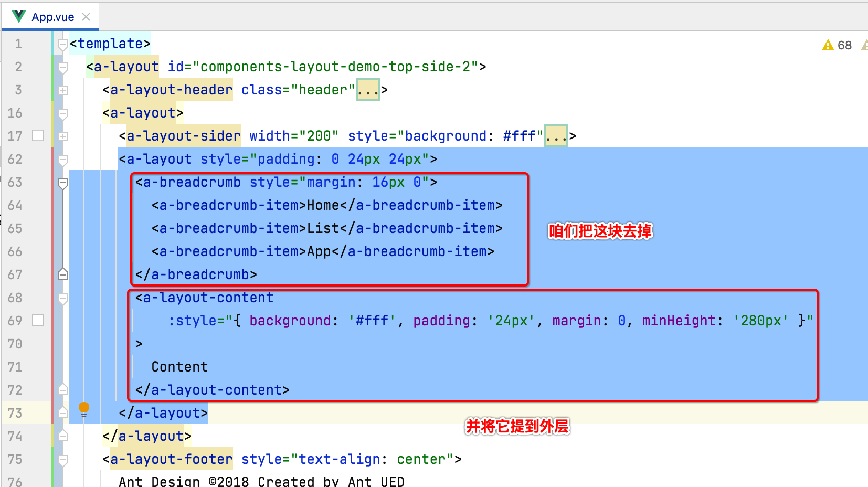The height and width of the screenshot is (487, 868).
Task: Click the <template> tag on line 1
Action: [x=110, y=44]
